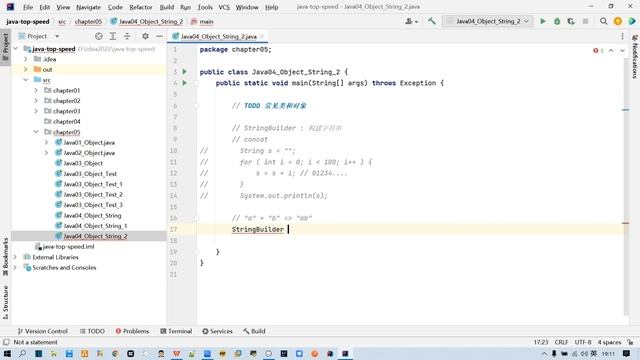The width and height of the screenshot is (640, 360).
Task: Select Java03_Object_Test_1 in tree
Action: click(93, 184)
